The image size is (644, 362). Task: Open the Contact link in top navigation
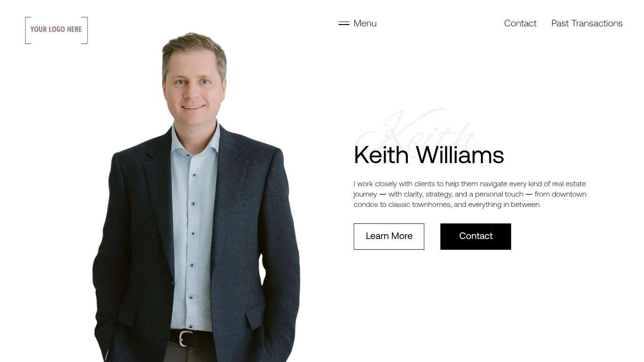coord(520,23)
